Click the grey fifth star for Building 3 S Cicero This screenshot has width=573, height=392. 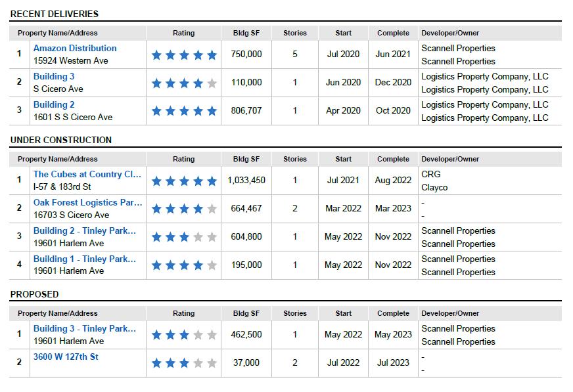[212, 83]
